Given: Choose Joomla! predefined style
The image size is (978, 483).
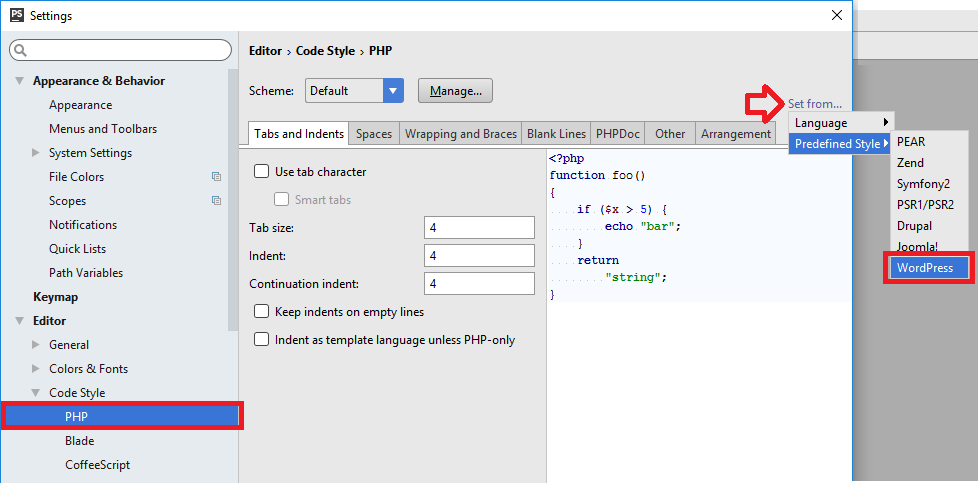Looking at the screenshot, I should click(x=929, y=246).
